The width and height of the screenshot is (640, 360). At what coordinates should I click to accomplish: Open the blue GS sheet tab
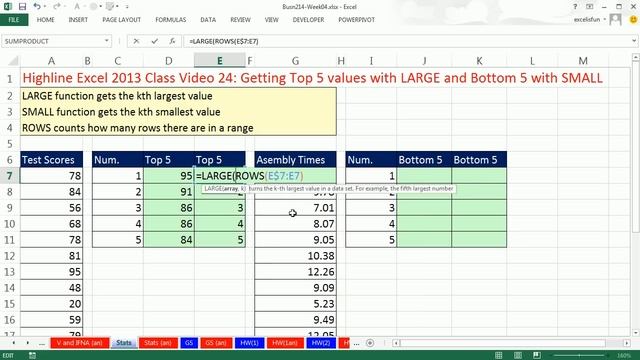pos(189,343)
